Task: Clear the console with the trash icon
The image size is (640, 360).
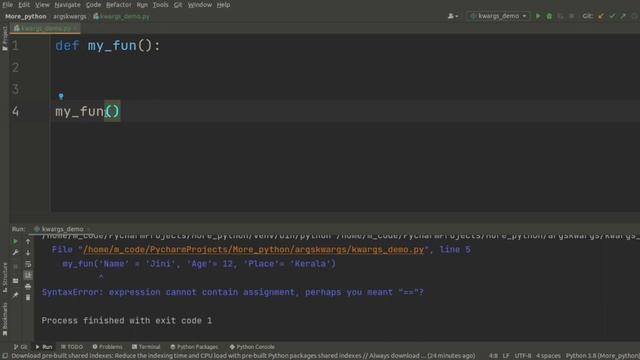Action: point(28,298)
